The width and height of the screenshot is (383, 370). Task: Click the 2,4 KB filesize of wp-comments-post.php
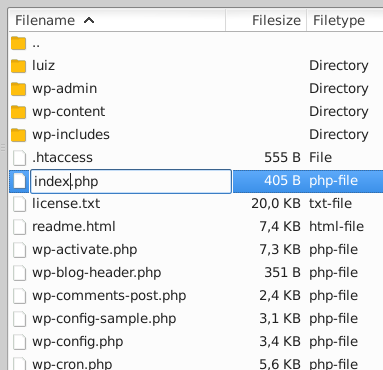click(280, 295)
